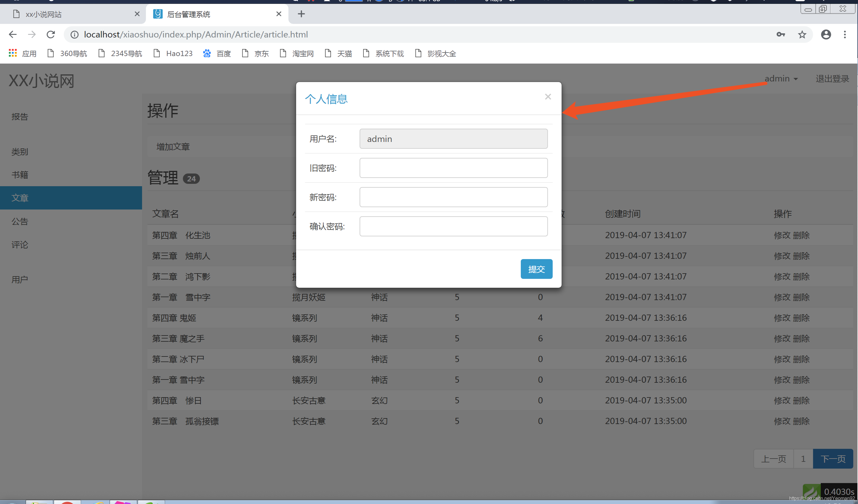
Task: Click the 新密码 input field
Action: point(454,197)
